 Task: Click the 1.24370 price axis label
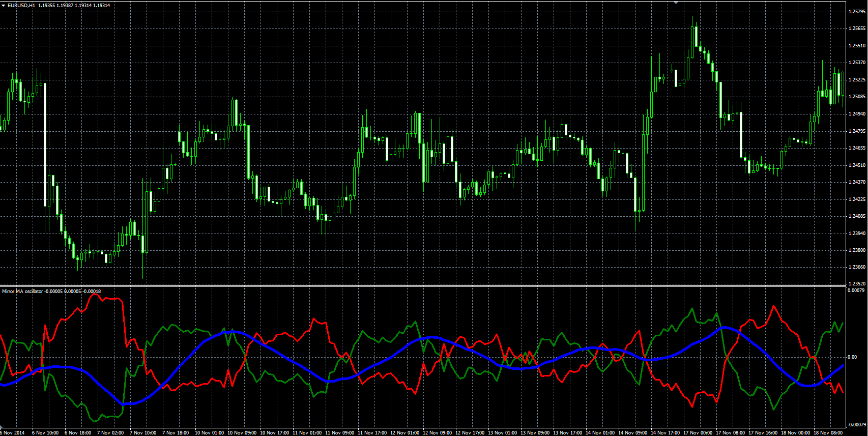pyautogui.click(x=857, y=182)
